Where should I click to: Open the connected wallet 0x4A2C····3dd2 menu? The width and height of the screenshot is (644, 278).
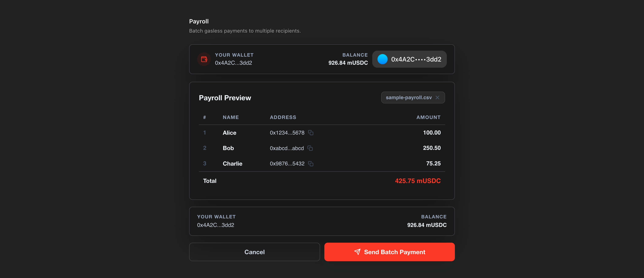(416, 59)
